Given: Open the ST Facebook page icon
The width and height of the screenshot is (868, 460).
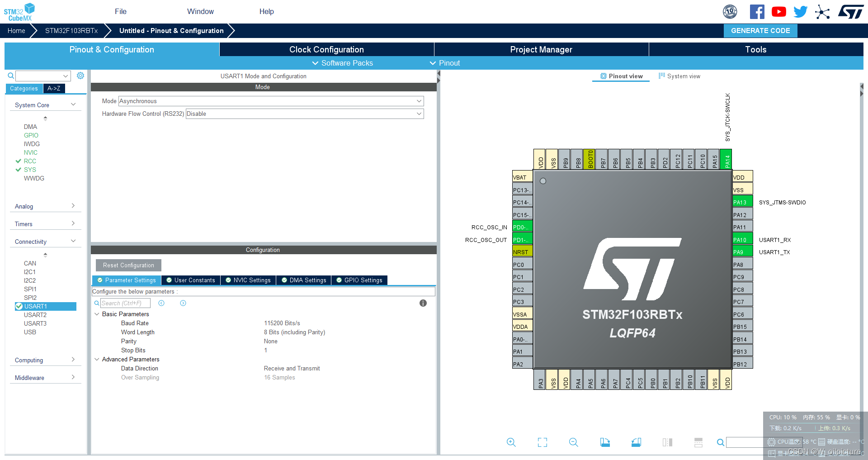Looking at the screenshot, I should pyautogui.click(x=757, y=12).
